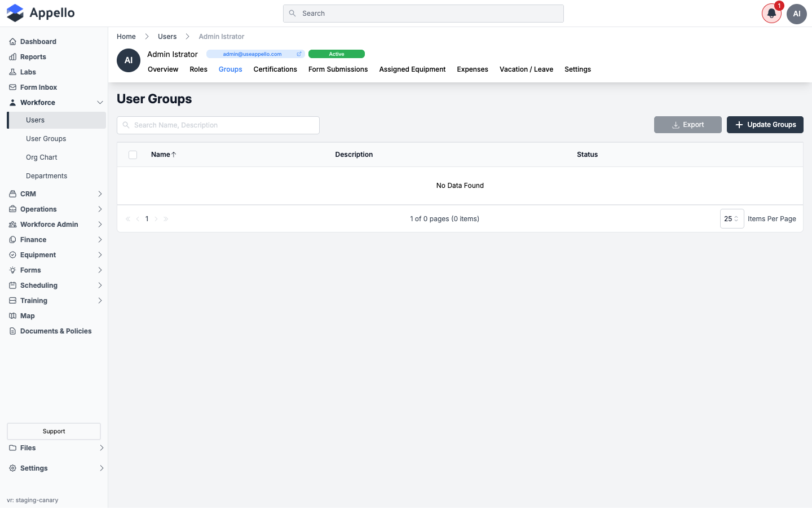Click the Reports chart icon

click(x=12, y=57)
